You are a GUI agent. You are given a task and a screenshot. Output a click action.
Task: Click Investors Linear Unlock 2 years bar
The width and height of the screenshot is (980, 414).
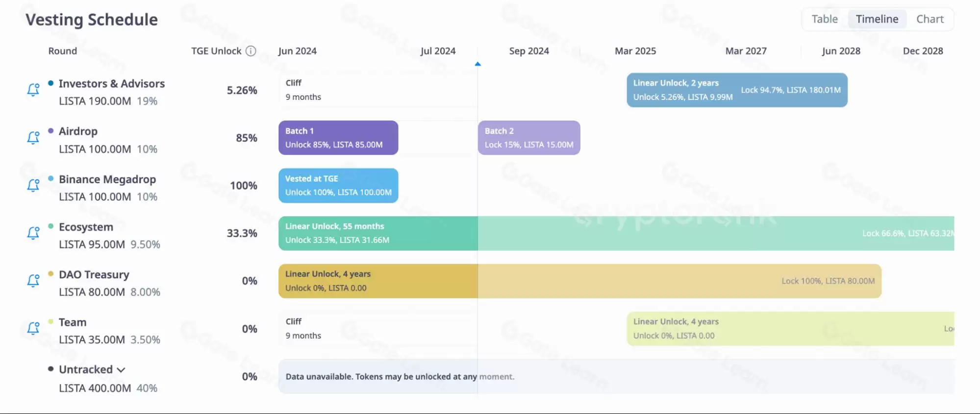[x=736, y=90]
